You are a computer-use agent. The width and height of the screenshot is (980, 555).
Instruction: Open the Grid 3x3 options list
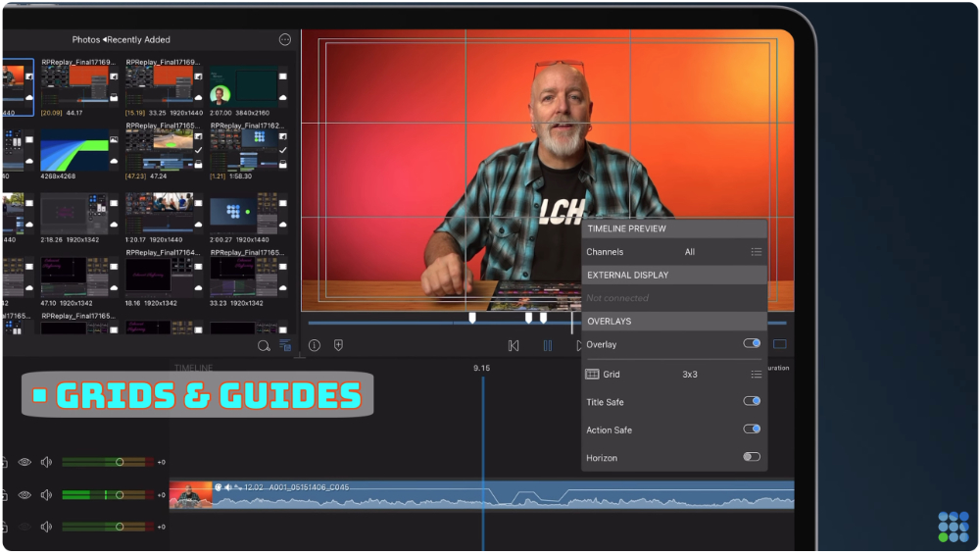coord(757,375)
